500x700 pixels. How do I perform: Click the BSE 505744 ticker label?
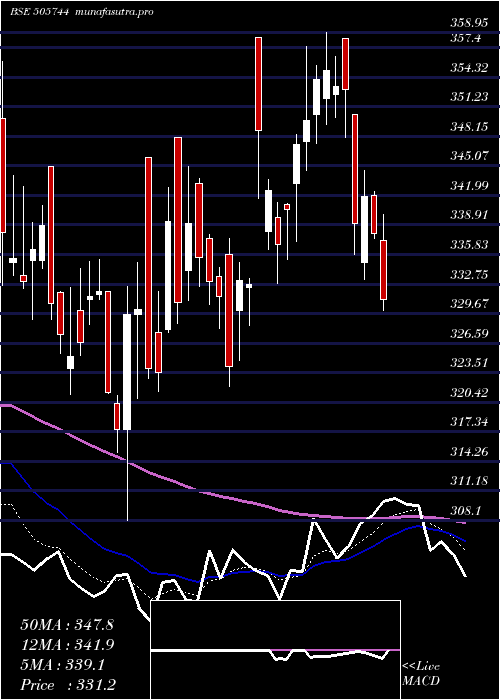pos(40,12)
